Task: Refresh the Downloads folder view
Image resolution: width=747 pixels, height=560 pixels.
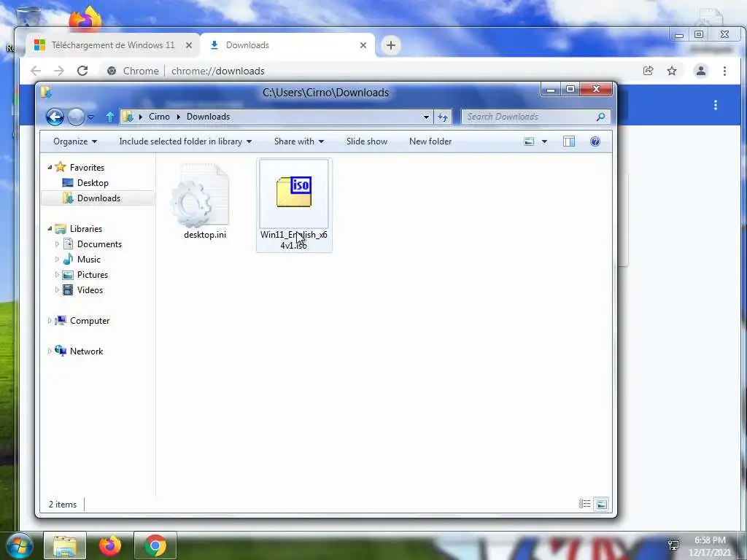Action: pos(443,117)
